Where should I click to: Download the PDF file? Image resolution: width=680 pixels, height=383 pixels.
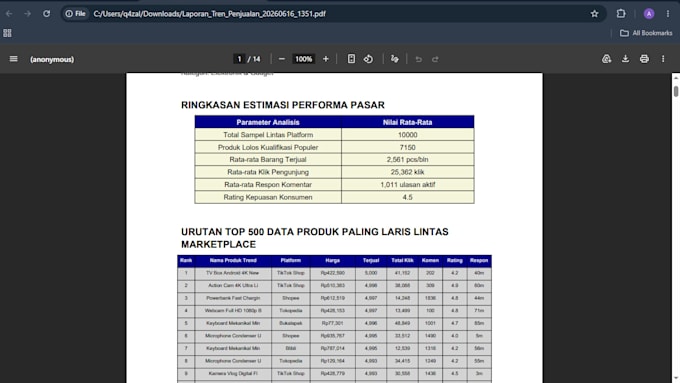pyautogui.click(x=625, y=59)
